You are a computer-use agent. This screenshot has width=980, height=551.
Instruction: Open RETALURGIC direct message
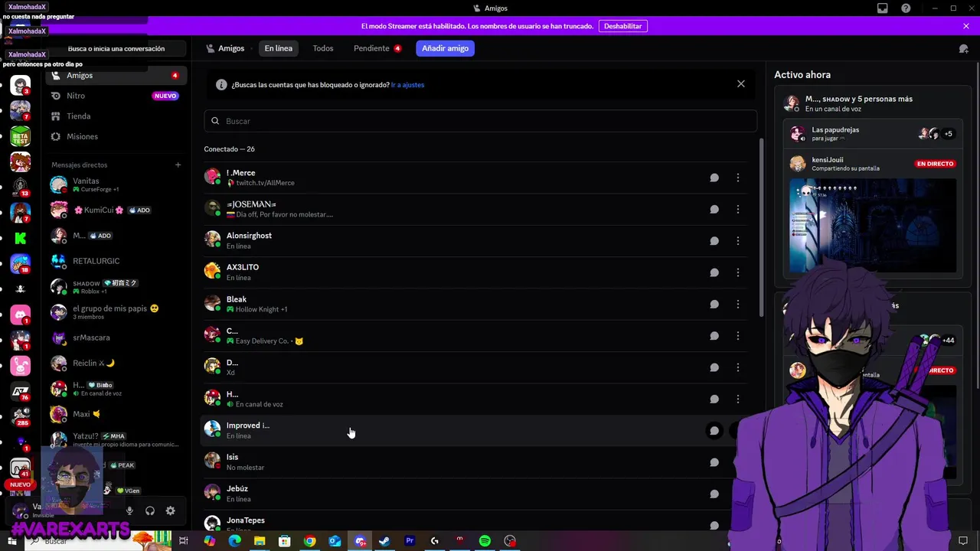(115, 261)
